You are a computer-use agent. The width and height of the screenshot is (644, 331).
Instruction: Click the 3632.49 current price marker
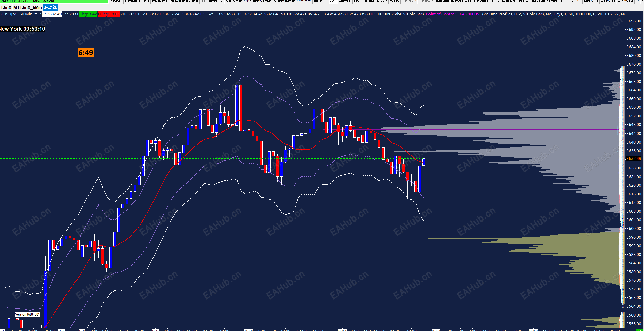(x=634, y=158)
